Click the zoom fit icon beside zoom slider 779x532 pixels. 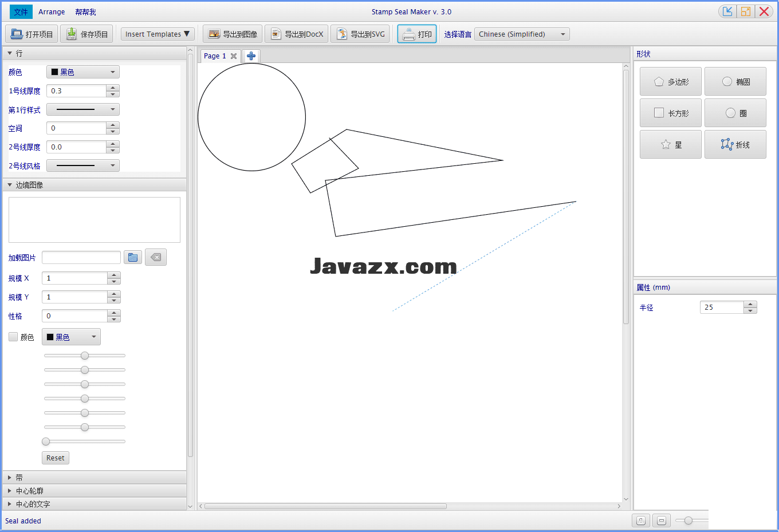662,521
